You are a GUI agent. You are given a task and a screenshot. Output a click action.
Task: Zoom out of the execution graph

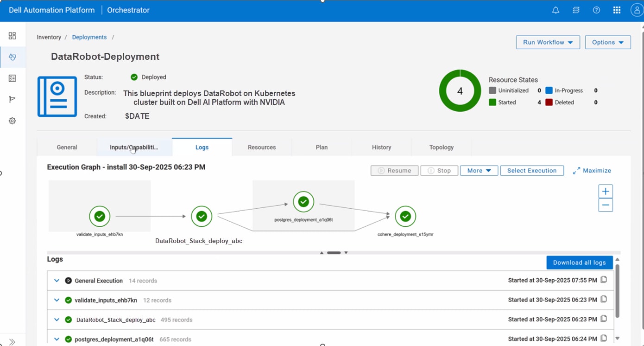(x=606, y=205)
